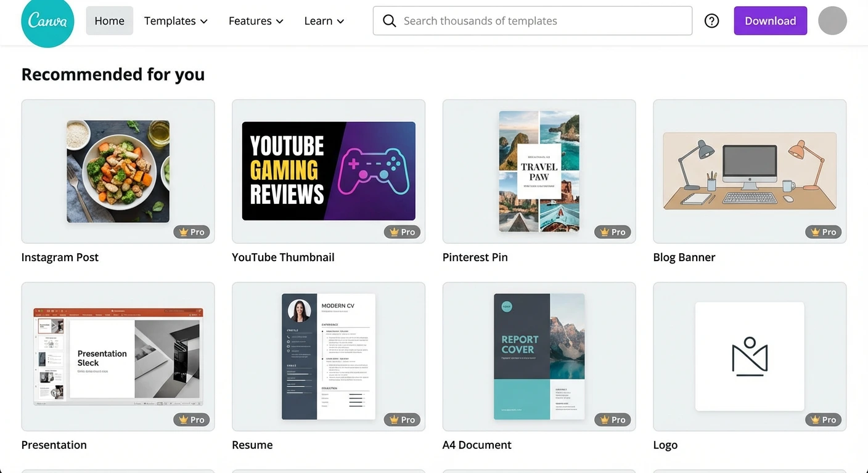Click Pro crown badge on Instagram Post
Viewport: 868px width, 473px height.
(x=192, y=232)
